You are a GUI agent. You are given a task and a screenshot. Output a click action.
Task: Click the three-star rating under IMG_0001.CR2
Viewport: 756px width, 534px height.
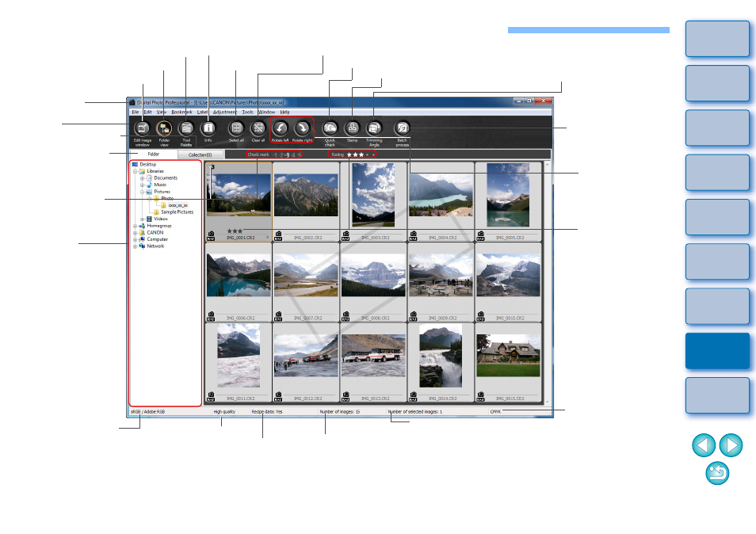tap(235, 231)
